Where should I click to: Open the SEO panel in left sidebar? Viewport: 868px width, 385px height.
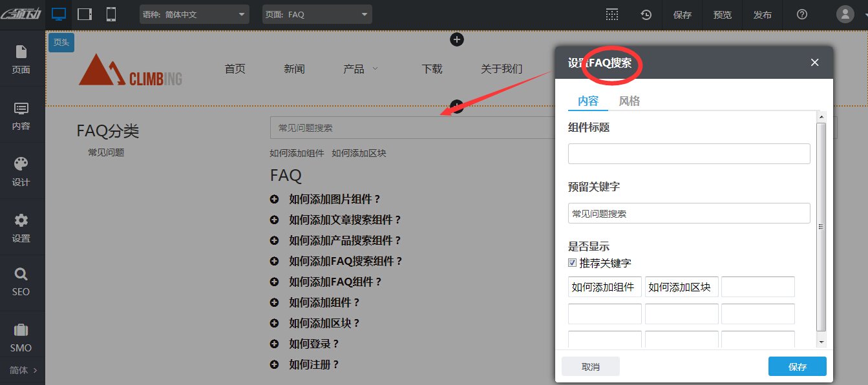click(21, 282)
